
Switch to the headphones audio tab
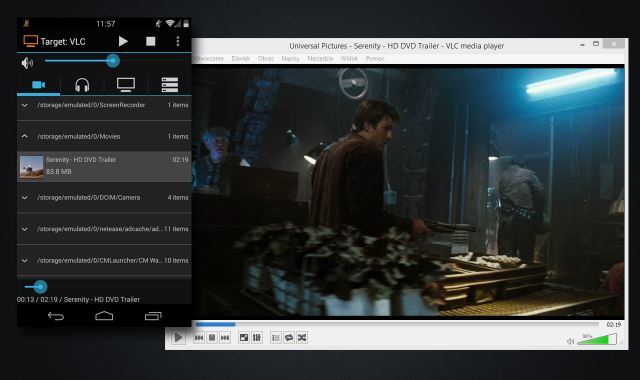tap(82, 85)
